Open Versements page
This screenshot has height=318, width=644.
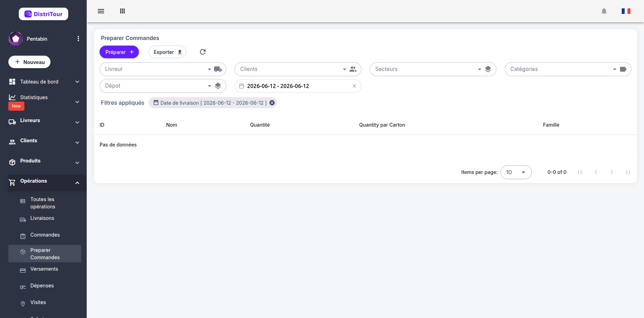pyautogui.click(x=45, y=269)
